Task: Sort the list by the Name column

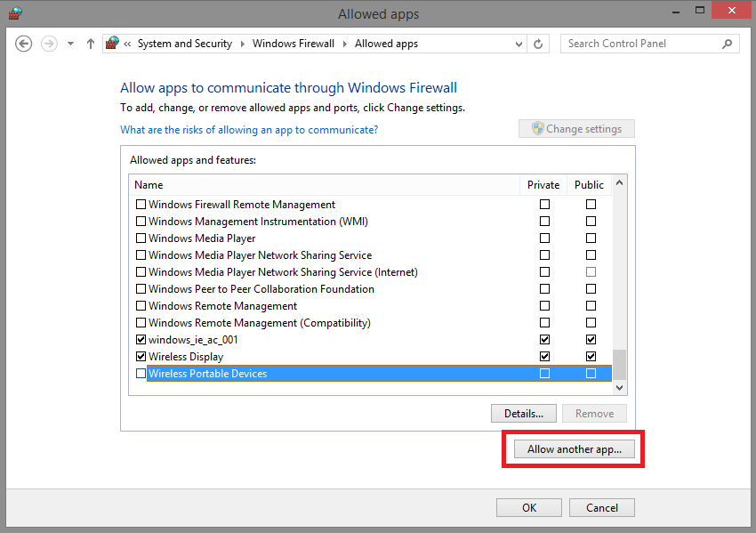Action: [x=324, y=185]
